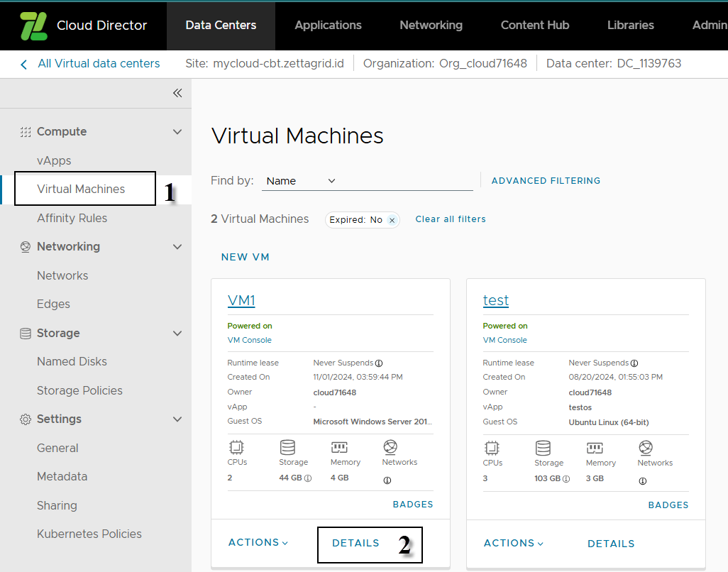Screen dimensions: 728x572
Task: Go back to All Virtual data centers
Action: coord(99,64)
